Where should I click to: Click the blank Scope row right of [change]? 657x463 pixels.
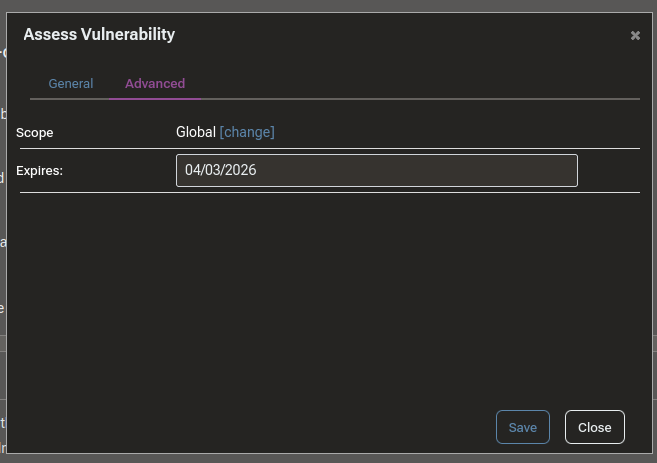[450, 132]
